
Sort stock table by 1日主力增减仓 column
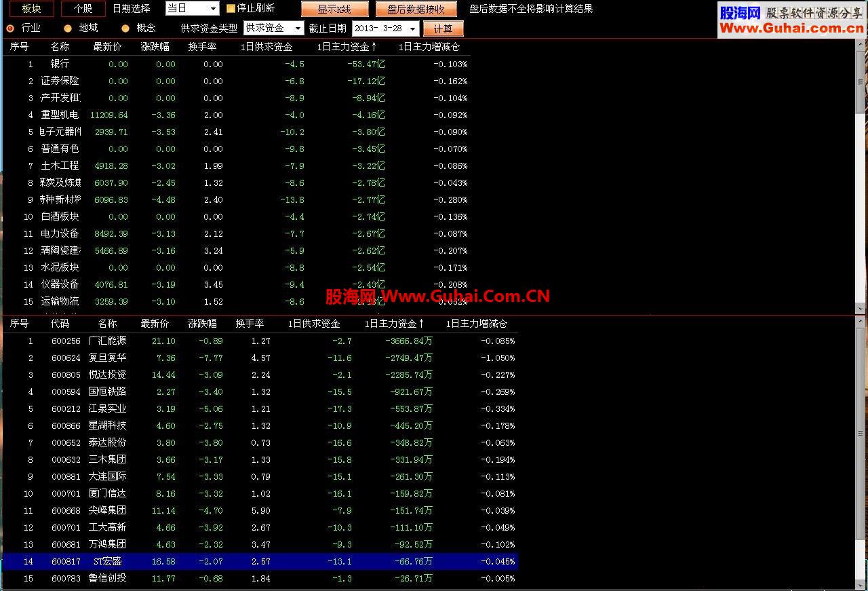476,324
